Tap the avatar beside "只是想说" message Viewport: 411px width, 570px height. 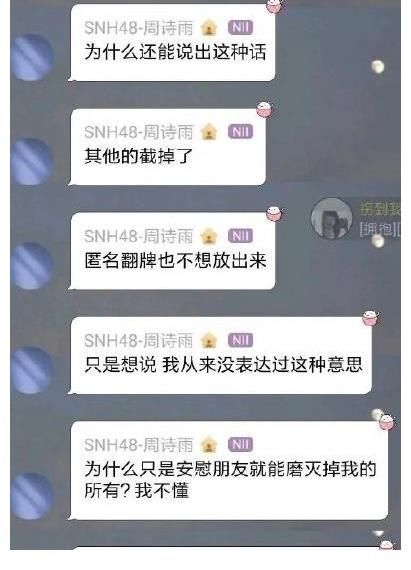32,370
